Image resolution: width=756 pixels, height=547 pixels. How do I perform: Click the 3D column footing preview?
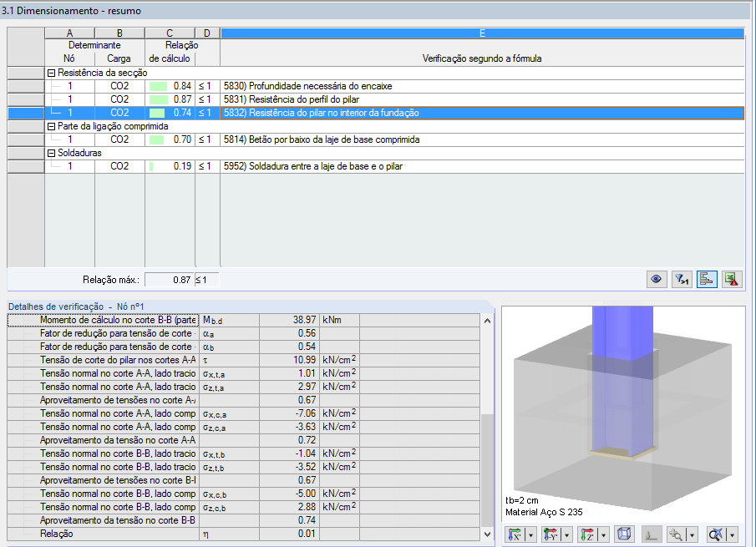click(623, 414)
